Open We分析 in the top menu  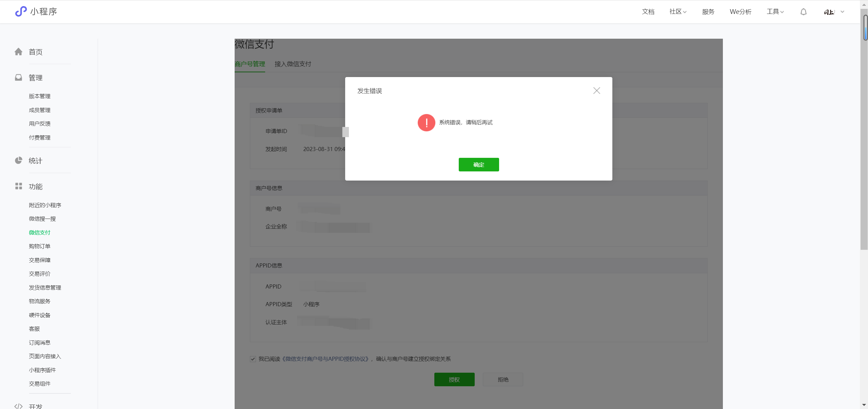(741, 12)
